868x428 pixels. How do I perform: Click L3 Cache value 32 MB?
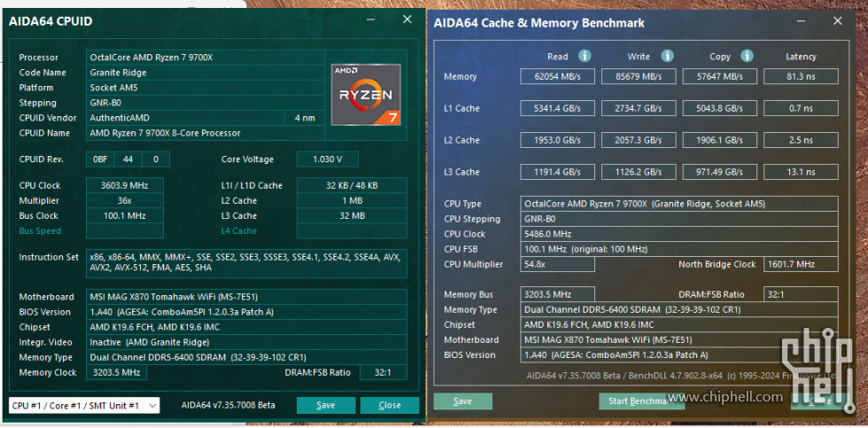pos(352,215)
